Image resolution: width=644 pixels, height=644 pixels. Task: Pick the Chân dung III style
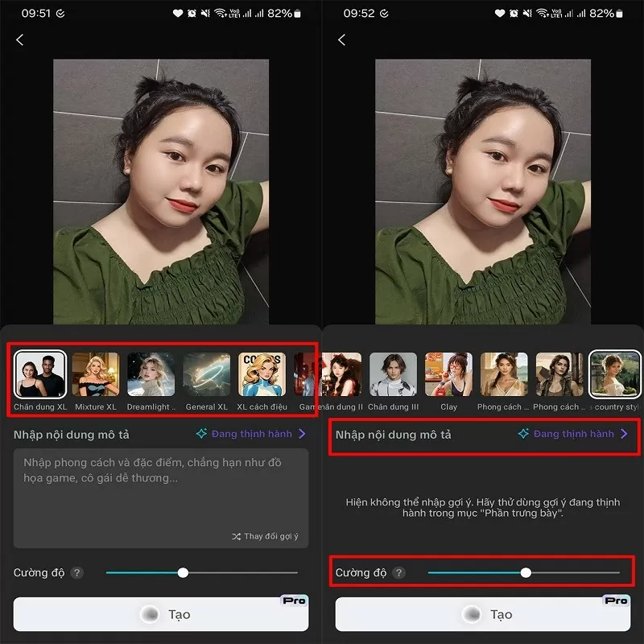coord(393,375)
